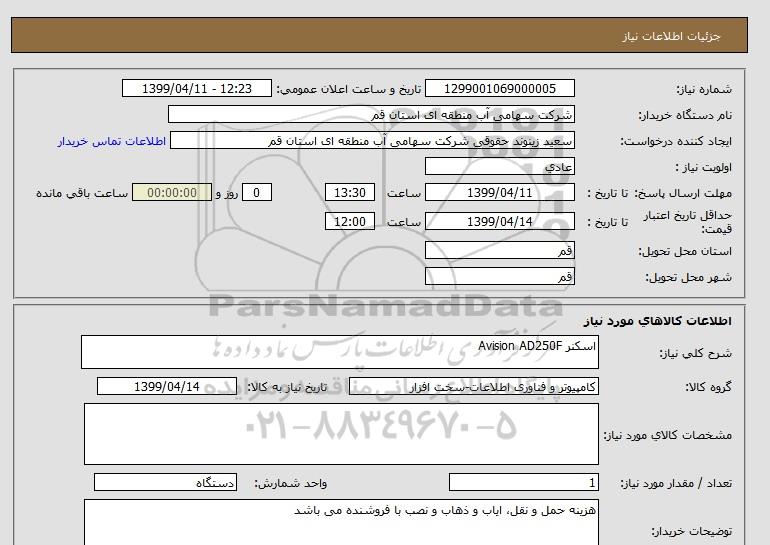The height and width of the screenshot is (545, 770).
Task: Select the price validity date in the حداقل تاریخ اعتبار قیمت row
Action: pyautogui.click(x=499, y=221)
